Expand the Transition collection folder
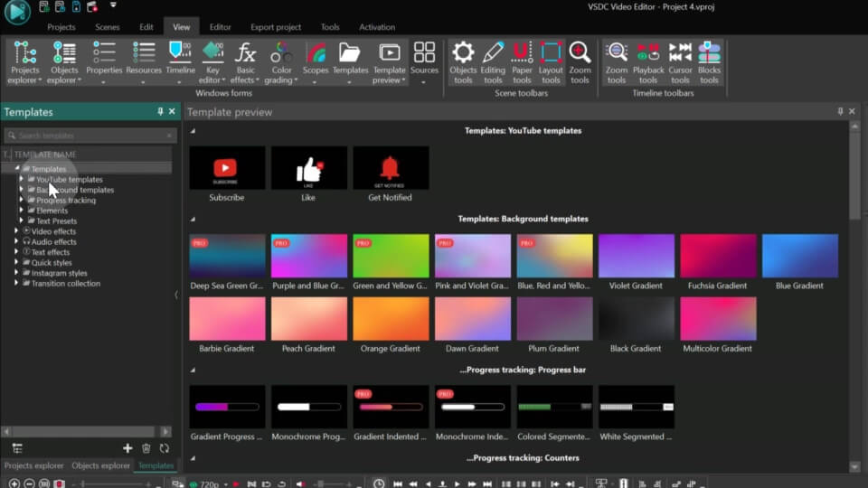 tap(16, 284)
